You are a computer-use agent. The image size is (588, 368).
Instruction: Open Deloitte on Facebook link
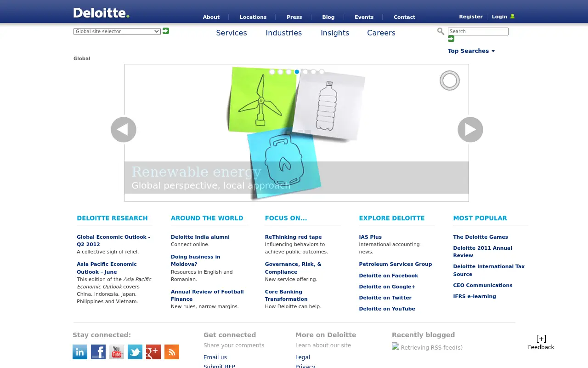[x=389, y=276]
